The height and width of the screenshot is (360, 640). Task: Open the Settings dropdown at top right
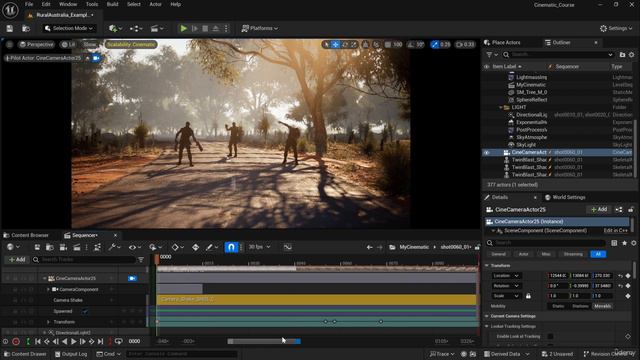[x=616, y=28]
